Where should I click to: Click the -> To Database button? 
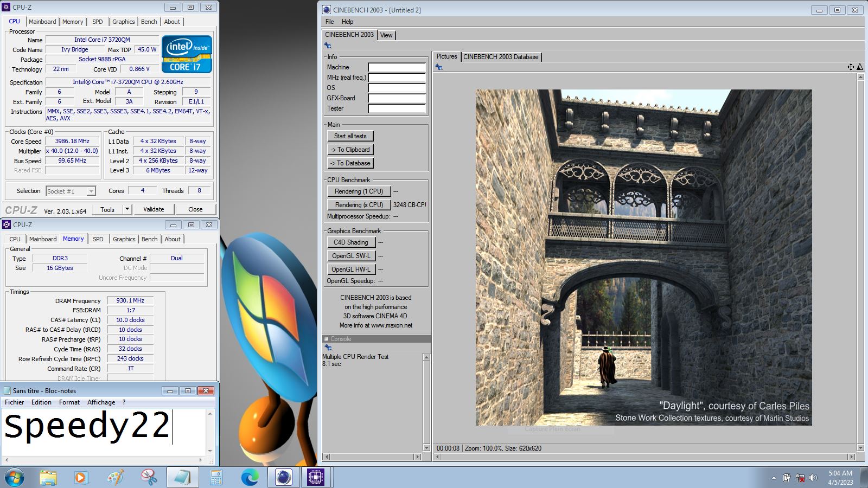point(350,163)
